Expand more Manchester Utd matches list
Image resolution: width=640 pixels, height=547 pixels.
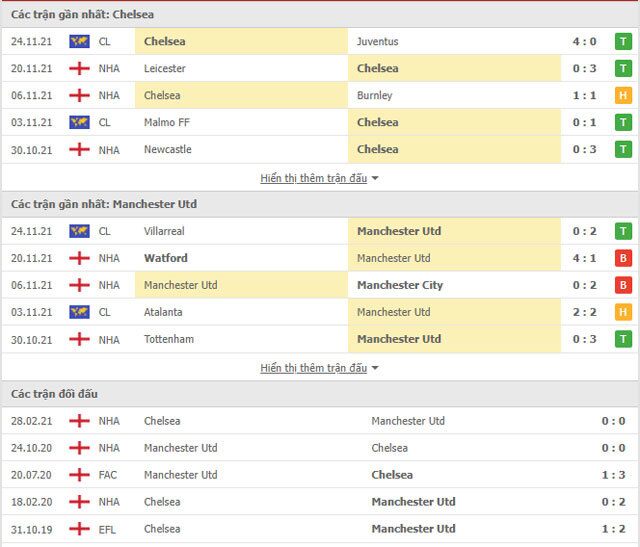(x=313, y=368)
